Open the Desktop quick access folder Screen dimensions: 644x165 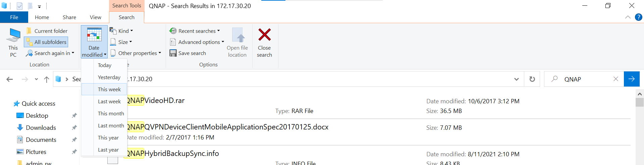(x=37, y=116)
